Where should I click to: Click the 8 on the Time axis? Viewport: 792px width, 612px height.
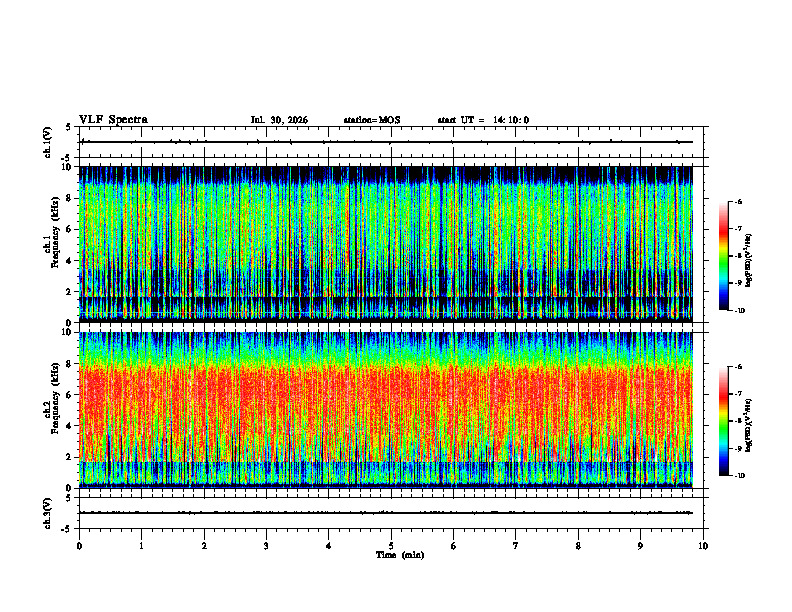tap(578, 546)
